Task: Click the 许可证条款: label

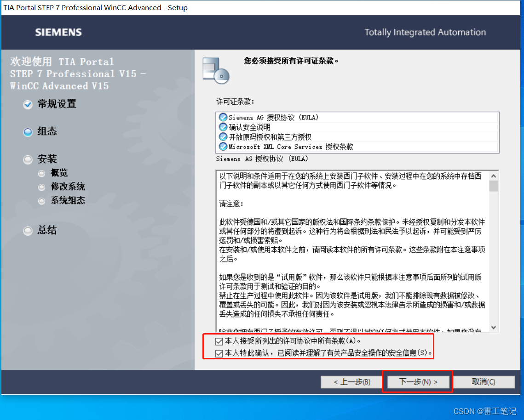Action: click(235, 102)
